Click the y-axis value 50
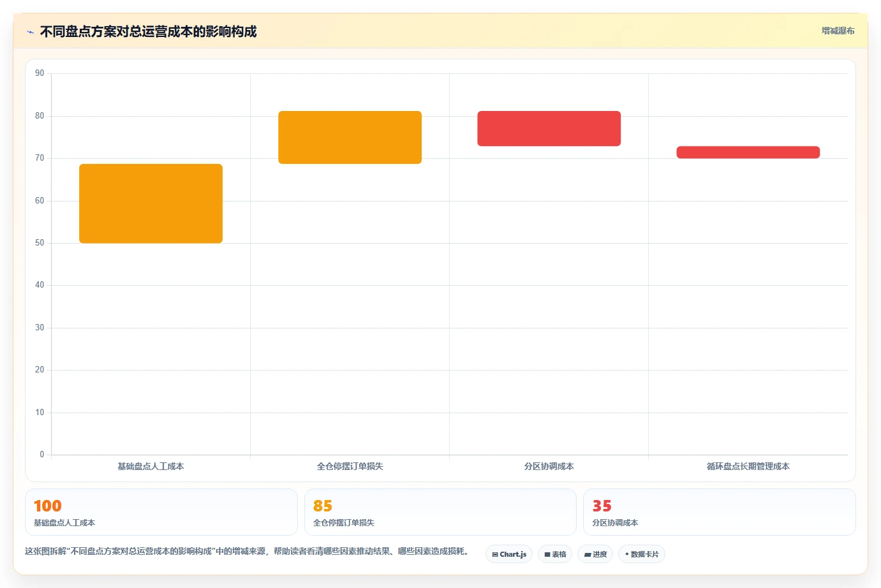 (x=40, y=243)
